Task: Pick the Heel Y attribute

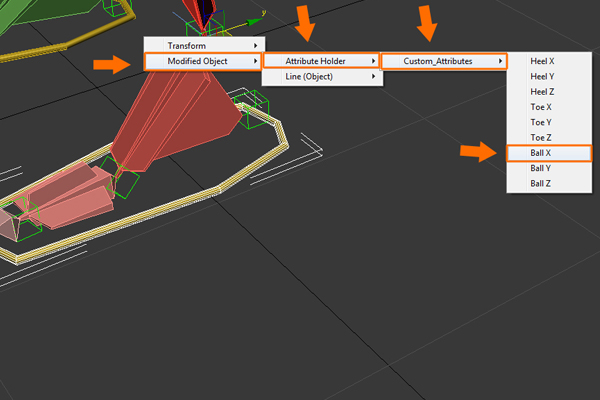Action: pyautogui.click(x=549, y=77)
